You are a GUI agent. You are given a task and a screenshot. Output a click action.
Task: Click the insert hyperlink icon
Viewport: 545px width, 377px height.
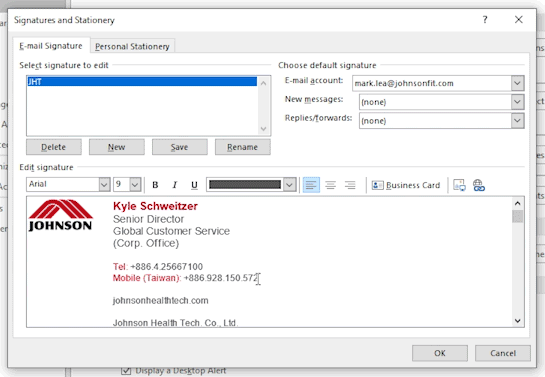tap(479, 185)
